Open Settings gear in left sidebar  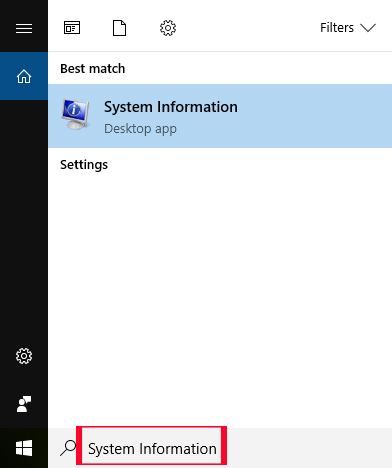(24, 356)
